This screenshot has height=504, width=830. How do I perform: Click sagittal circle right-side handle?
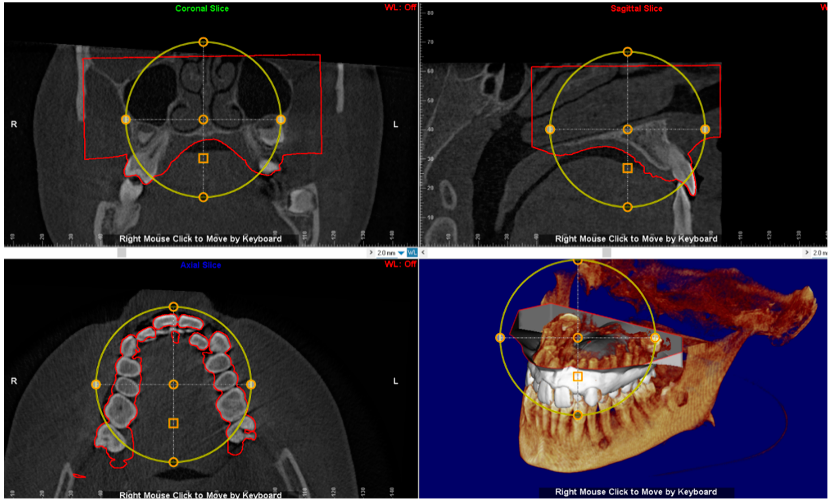tap(705, 129)
